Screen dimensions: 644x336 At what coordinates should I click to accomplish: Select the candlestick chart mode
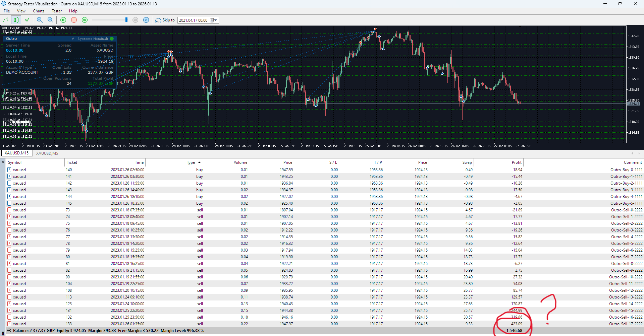[x=16, y=20]
